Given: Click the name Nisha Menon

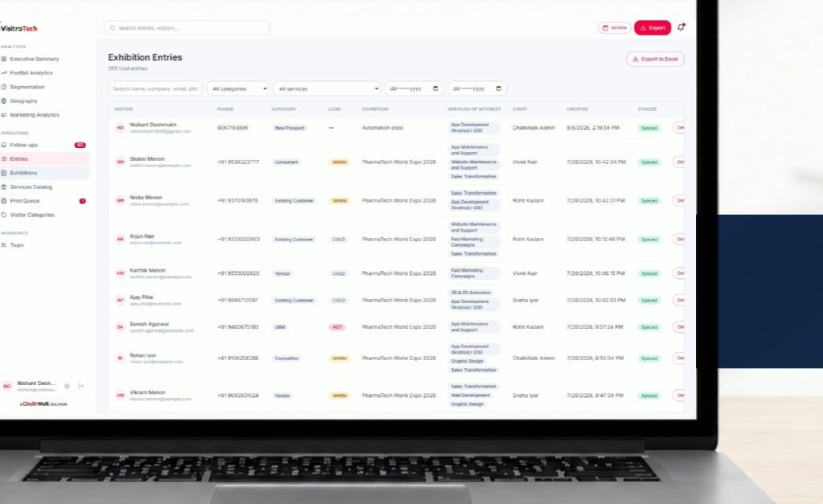Looking at the screenshot, I should [146, 198].
